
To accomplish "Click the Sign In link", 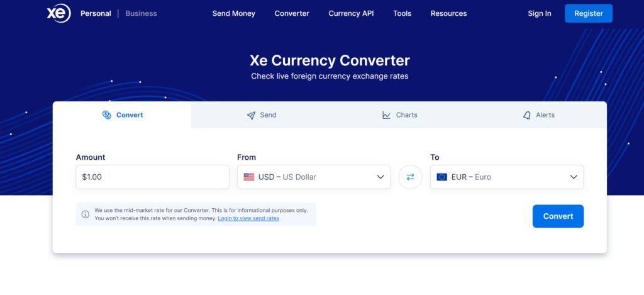I will [539, 14].
